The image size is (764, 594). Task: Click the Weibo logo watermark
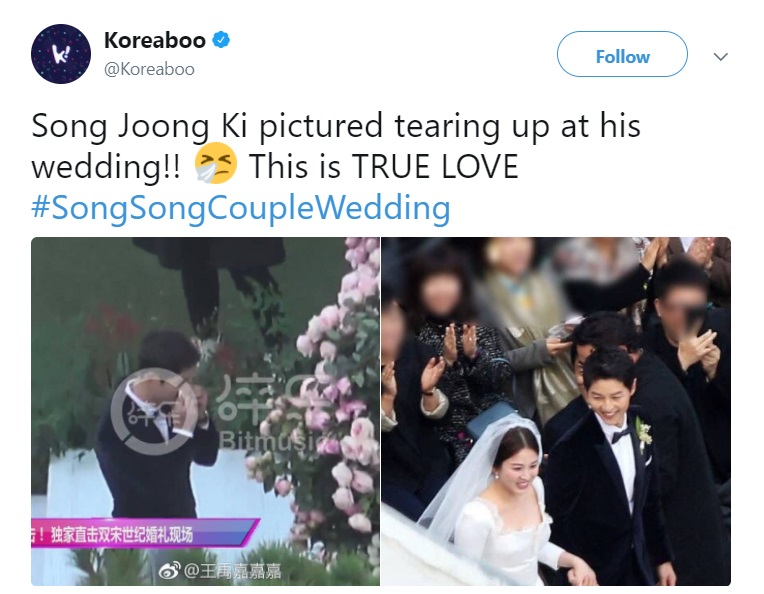click(170, 571)
